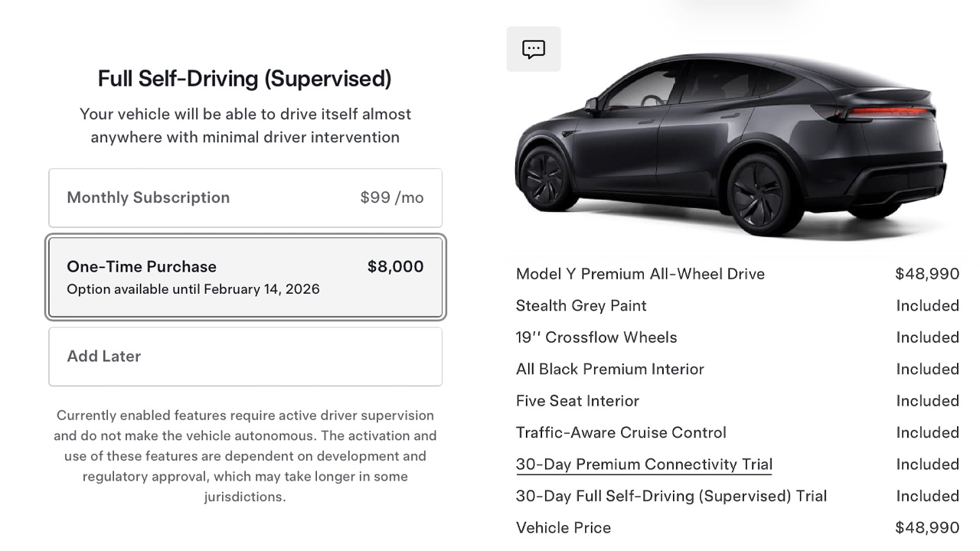The width and height of the screenshot is (980, 551).
Task: Click the Traffic-Aware Cruise Control item
Action: (x=621, y=433)
